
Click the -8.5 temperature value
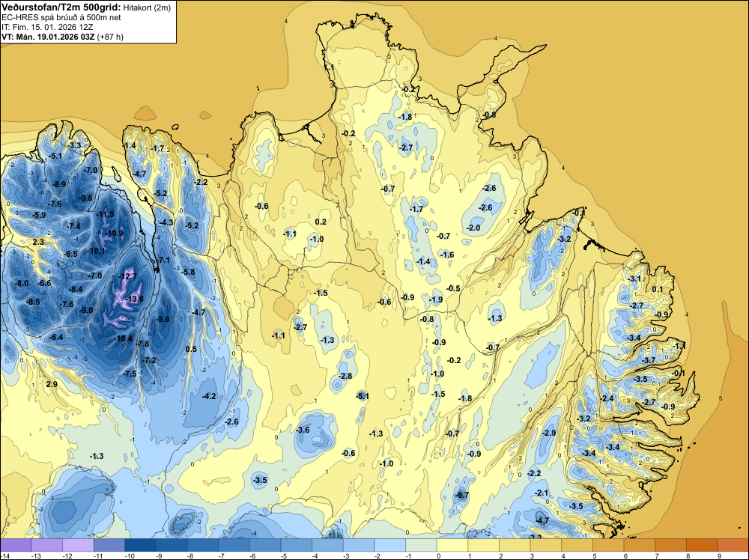[33, 302]
